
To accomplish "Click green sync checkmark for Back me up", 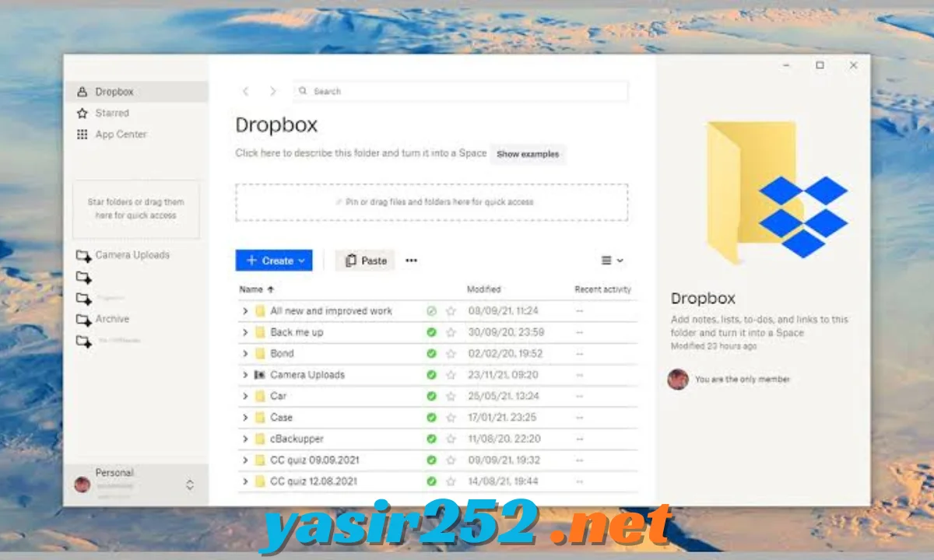I will click(x=431, y=332).
